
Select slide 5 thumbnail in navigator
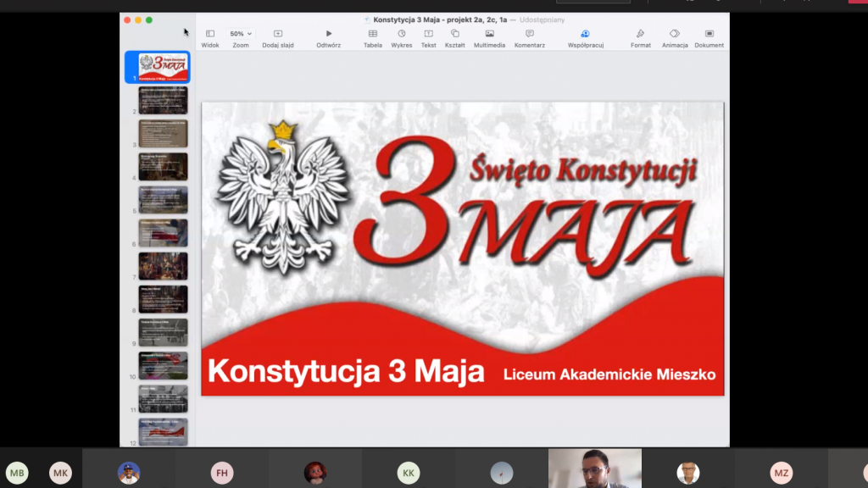pyautogui.click(x=163, y=200)
